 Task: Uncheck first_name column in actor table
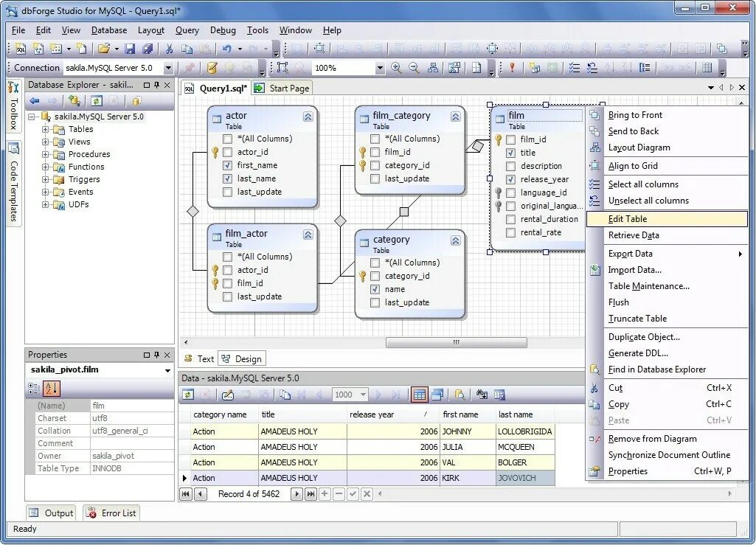[228, 165]
